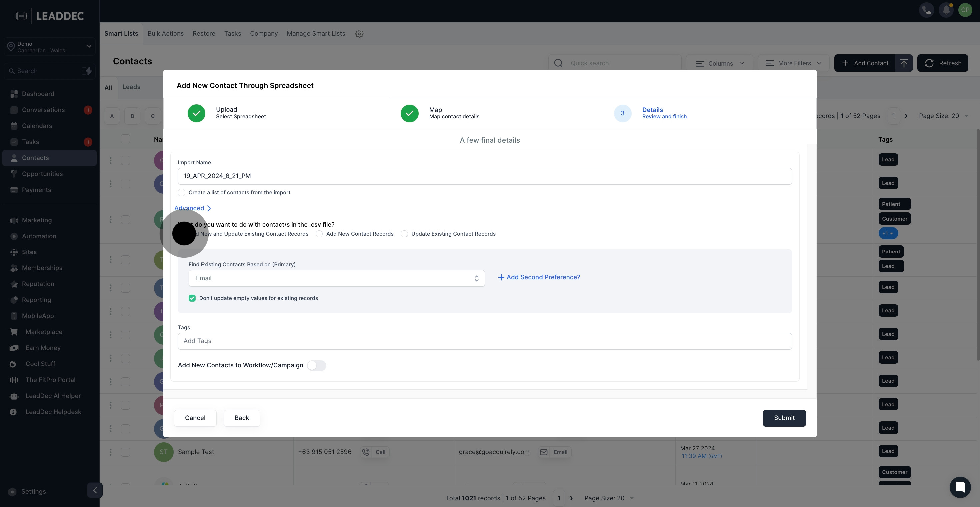Open the notifications bell
The image size is (980, 507).
[x=946, y=10]
